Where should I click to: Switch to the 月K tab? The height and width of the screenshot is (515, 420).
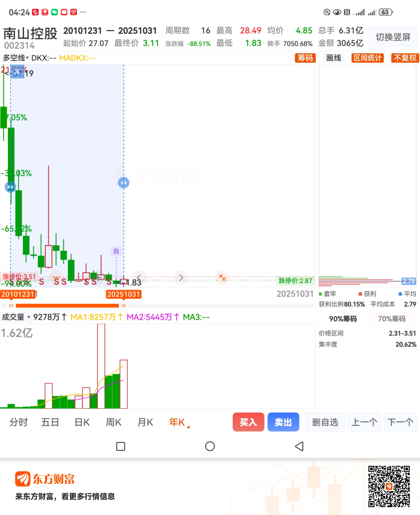click(x=145, y=422)
